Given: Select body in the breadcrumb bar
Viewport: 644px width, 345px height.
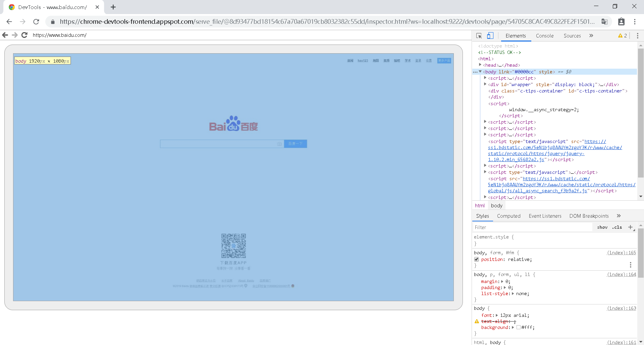Looking at the screenshot, I should pos(497,206).
